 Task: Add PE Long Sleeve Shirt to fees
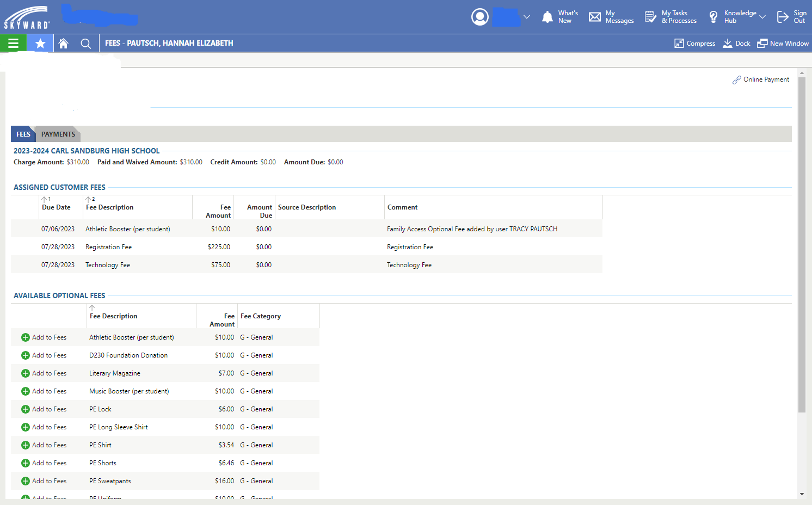[x=44, y=427]
